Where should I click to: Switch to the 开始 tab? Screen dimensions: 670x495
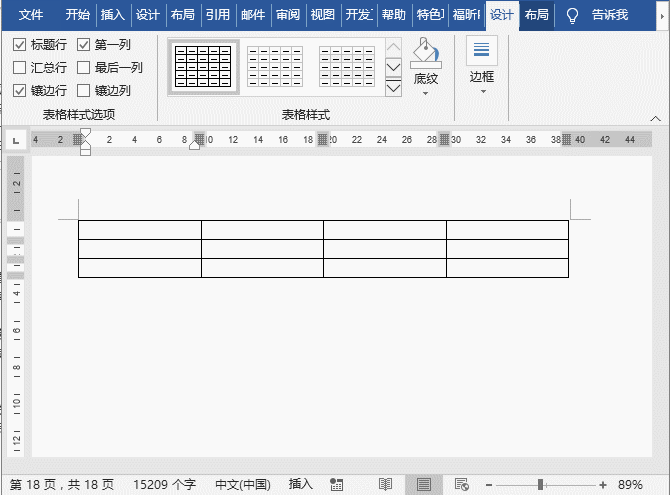77,15
